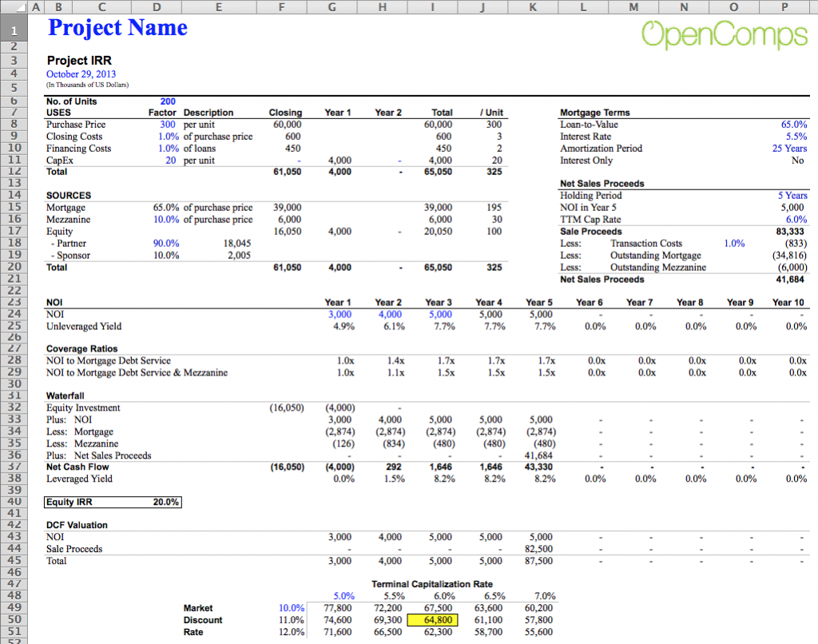Click the No. of Units value 200

168,101
